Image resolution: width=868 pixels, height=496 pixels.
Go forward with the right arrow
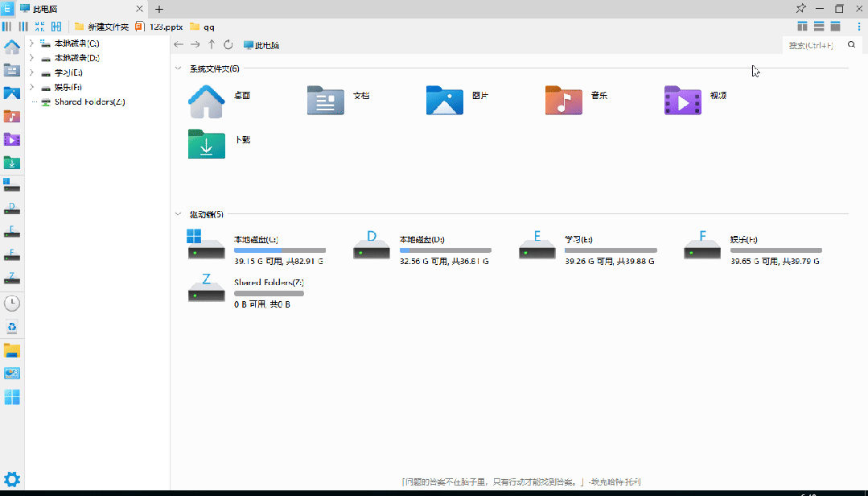coord(195,45)
